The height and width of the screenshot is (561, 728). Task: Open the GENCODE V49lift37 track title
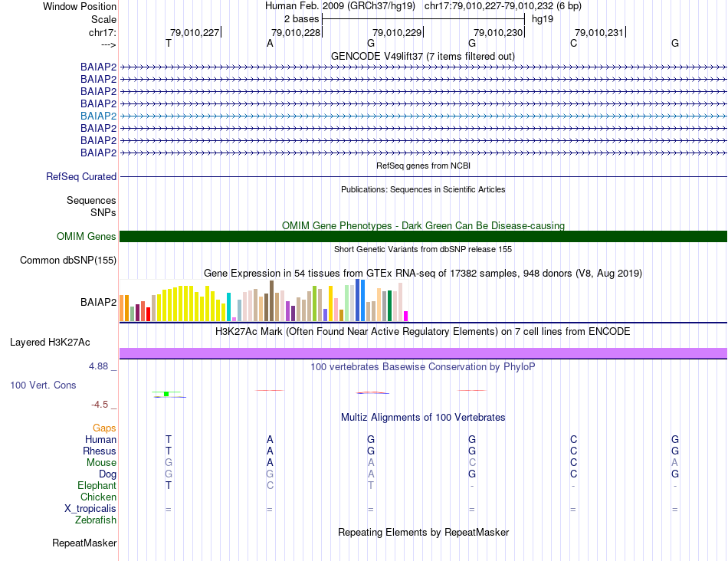pyautogui.click(x=422, y=56)
